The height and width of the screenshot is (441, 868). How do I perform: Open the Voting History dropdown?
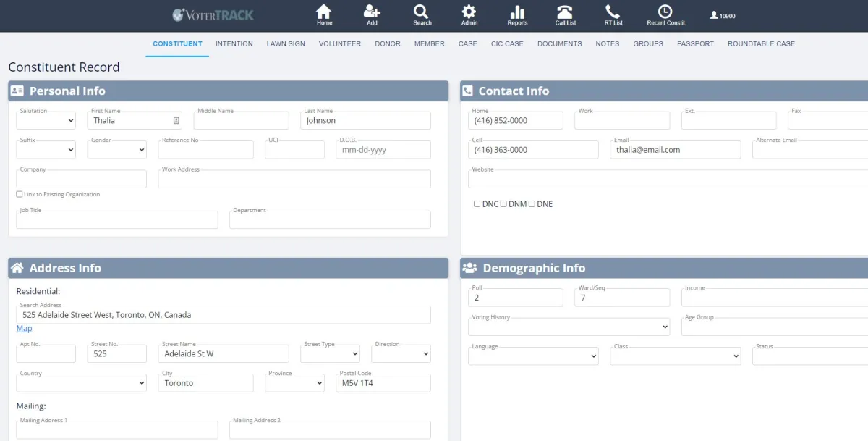(x=569, y=327)
